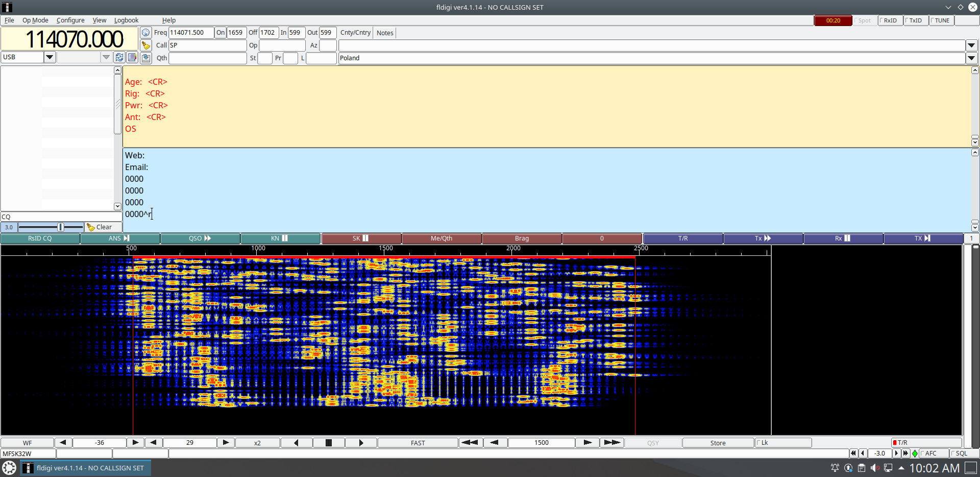Click the Store button
This screenshot has height=477, width=980.
tap(718, 443)
